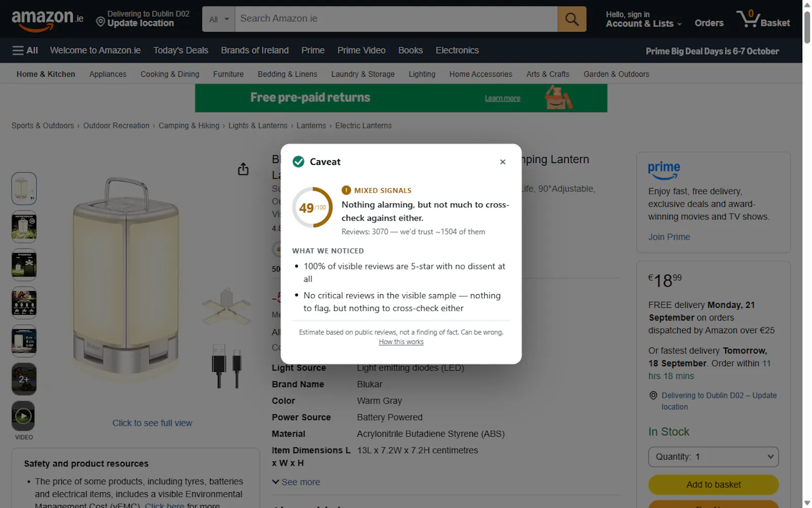The width and height of the screenshot is (812, 508).
Task: Go to Prime in nav bar
Action: [x=313, y=50]
